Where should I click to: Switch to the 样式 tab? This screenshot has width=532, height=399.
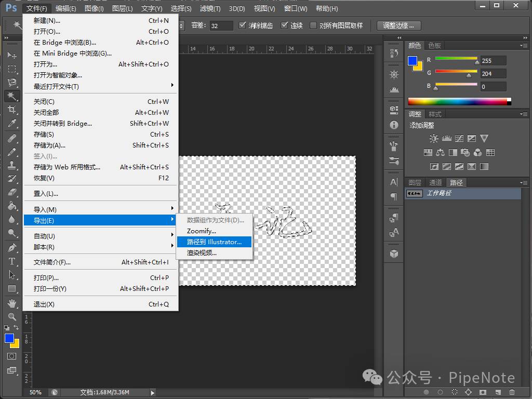(x=435, y=114)
